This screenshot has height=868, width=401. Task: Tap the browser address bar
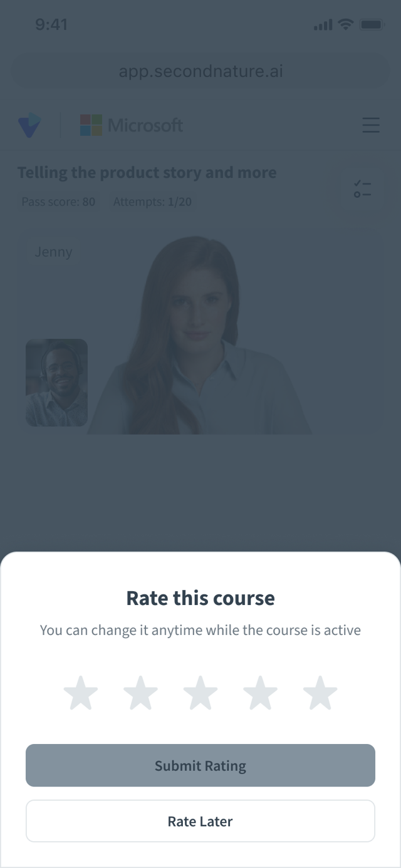tap(200, 71)
